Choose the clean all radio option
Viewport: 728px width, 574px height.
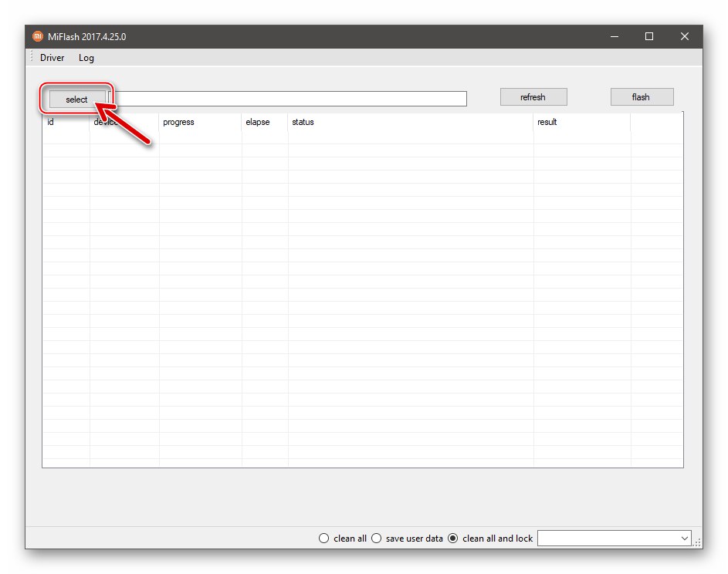(343, 539)
